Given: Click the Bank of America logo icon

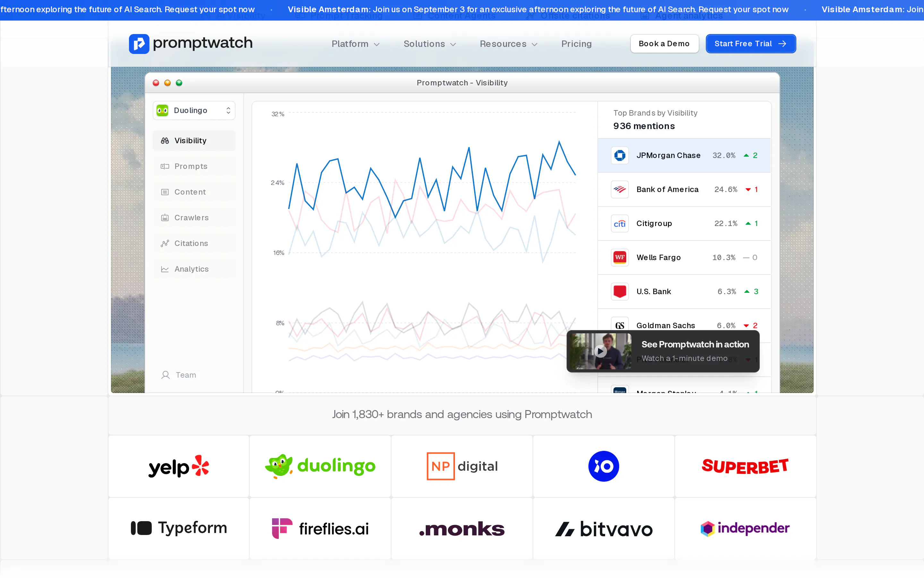Looking at the screenshot, I should click(620, 189).
